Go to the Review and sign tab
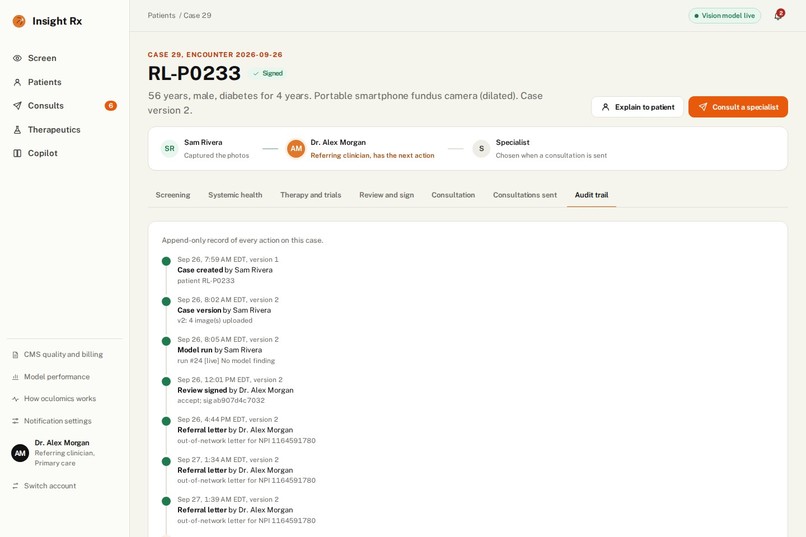 coord(387,195)
